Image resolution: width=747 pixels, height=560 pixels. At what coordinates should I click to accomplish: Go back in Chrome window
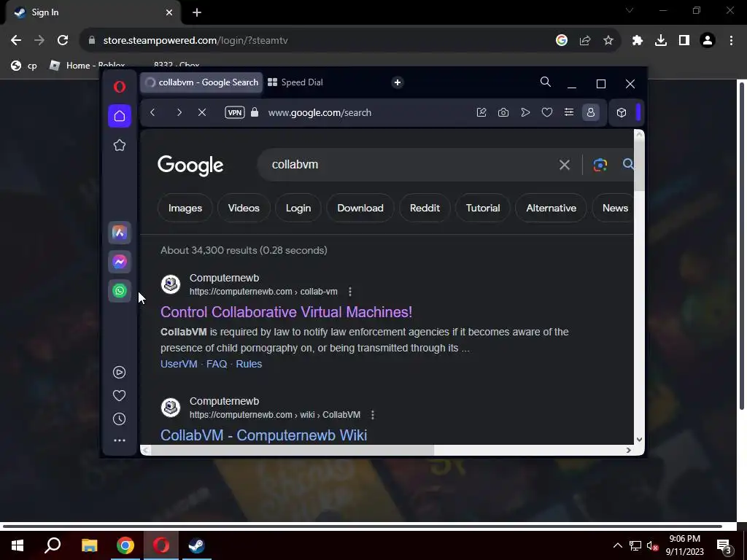pyautogui.click(x=16, y=41)
